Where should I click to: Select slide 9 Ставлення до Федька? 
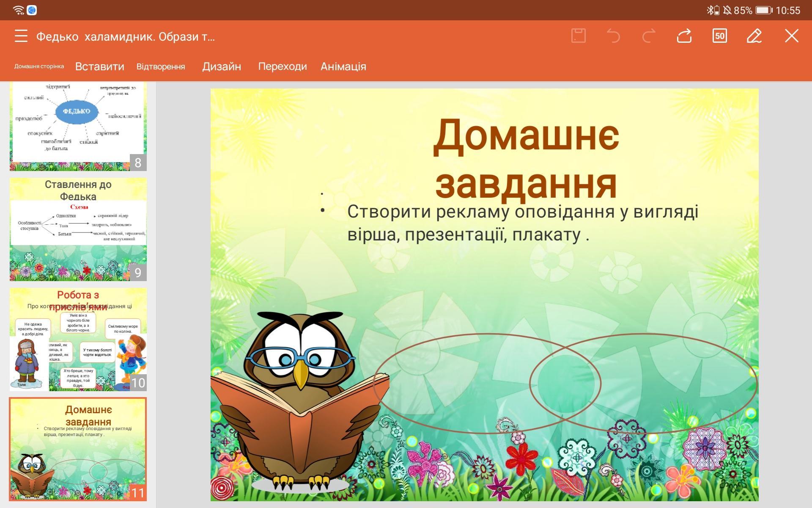pos(78,229)
